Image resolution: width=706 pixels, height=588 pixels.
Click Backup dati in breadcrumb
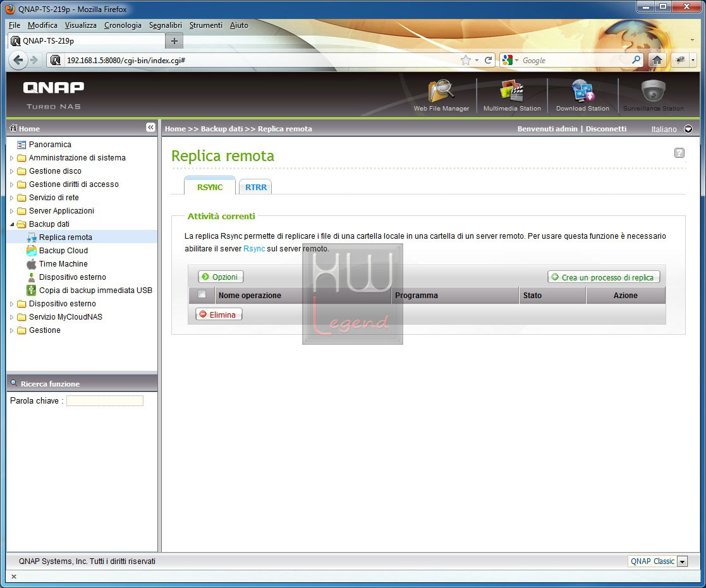(x=221, y=129)
